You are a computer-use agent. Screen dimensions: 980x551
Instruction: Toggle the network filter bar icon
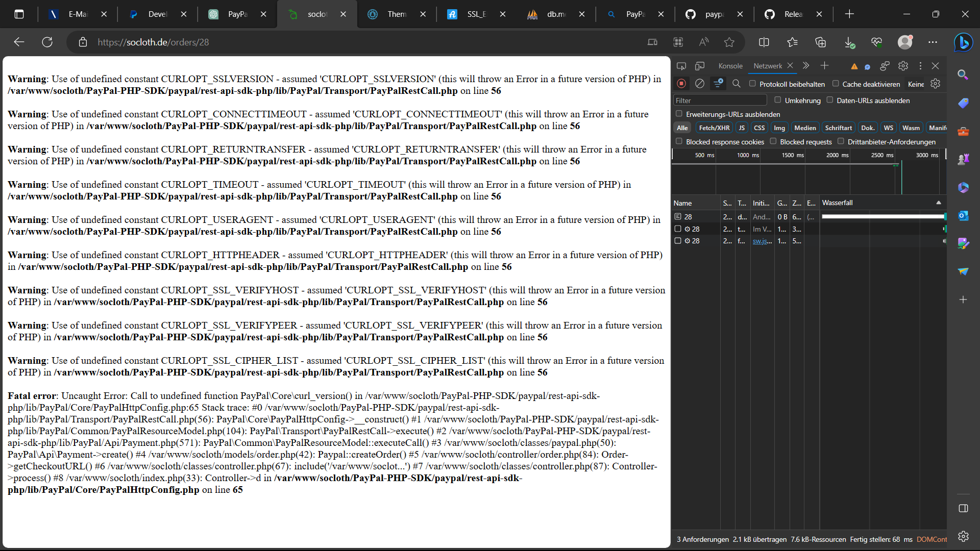[x=718, y=84]
